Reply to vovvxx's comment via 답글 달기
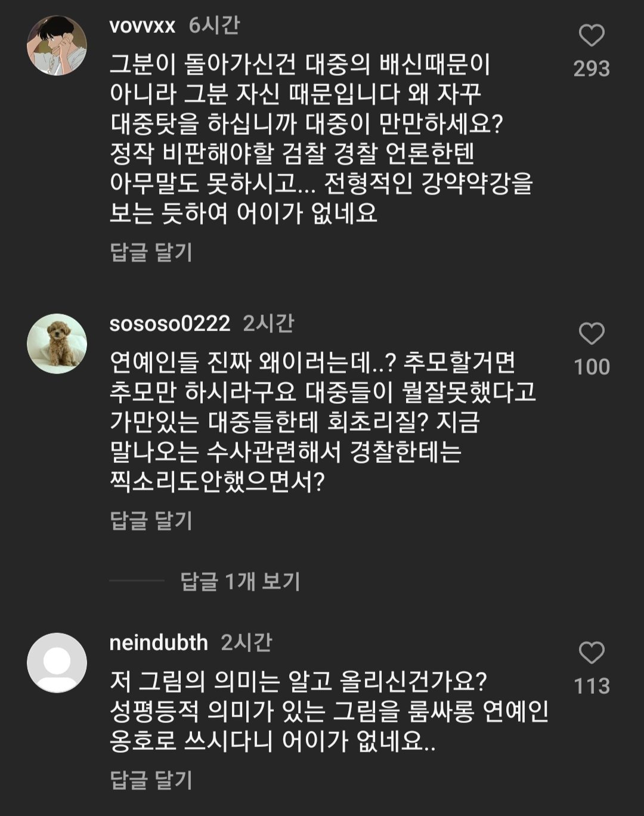 point(151,252)
